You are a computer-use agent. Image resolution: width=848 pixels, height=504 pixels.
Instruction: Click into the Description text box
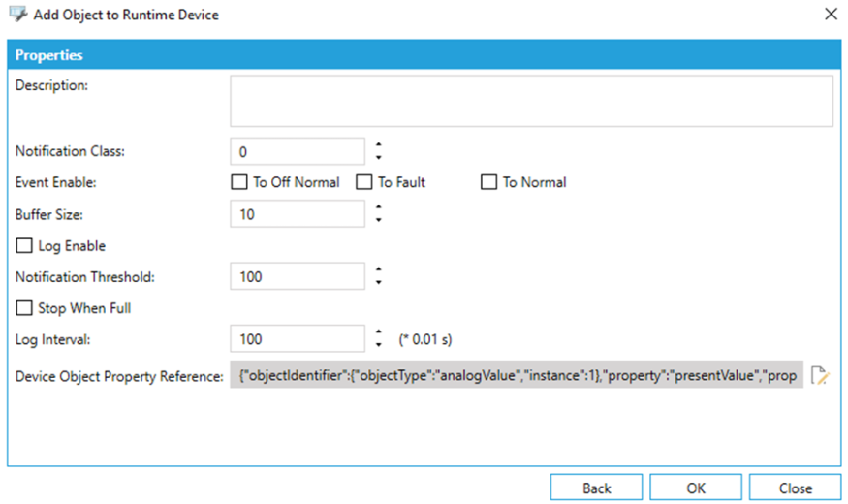pos(530,102)
